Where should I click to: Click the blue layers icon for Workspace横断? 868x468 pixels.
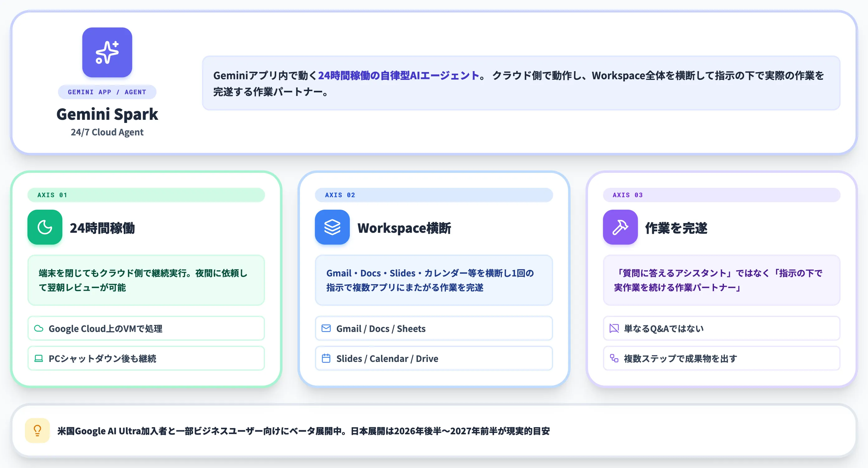coord(332,227)
